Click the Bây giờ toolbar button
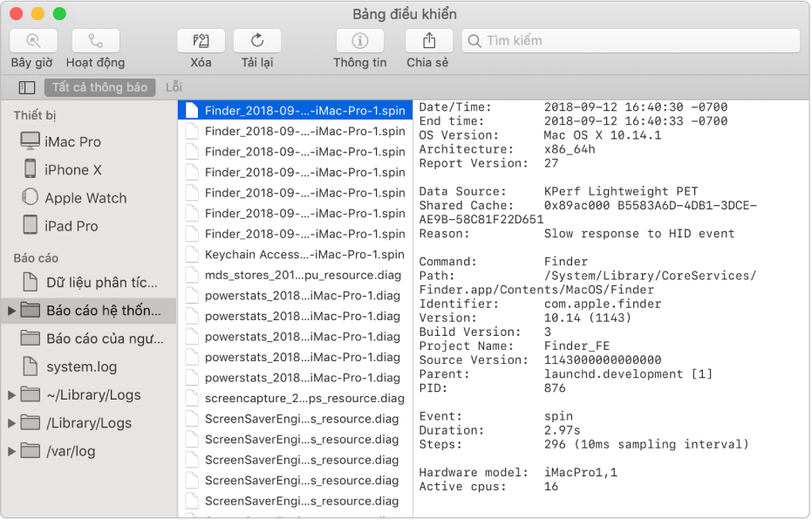The height and width of the screenshot is (520, 812). point(33,41)
